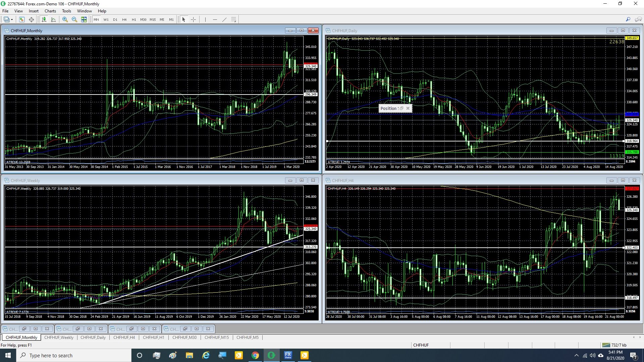Open the chat bubbles icon in toolbar
Image resolution: width=644 pixels, height=362 pixels.
(638, 19)
